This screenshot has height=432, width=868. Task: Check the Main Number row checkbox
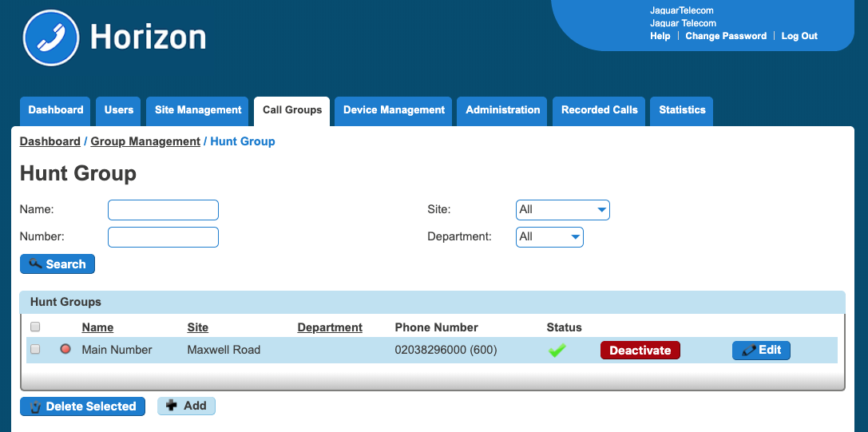pos(35,350)
